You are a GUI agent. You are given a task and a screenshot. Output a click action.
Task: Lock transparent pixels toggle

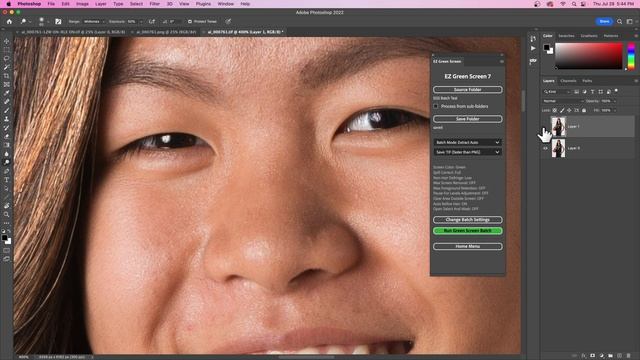555,110
